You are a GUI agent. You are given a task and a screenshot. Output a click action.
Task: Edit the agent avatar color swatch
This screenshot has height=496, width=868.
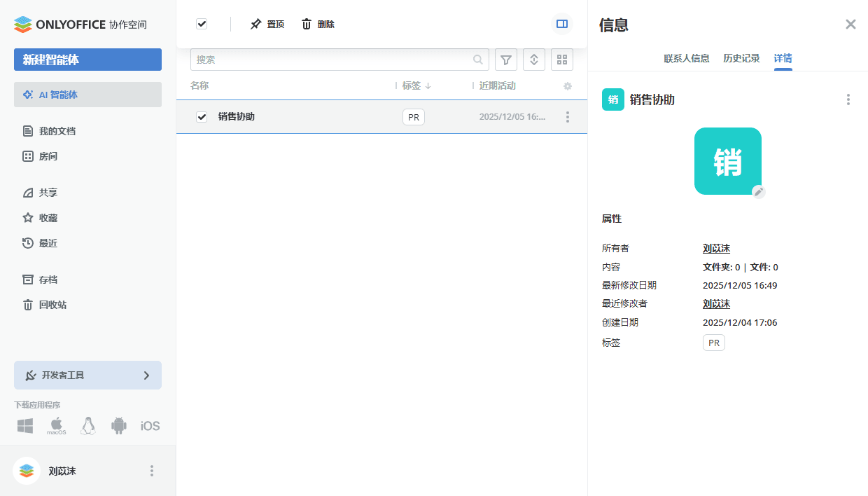pos(758,191)
